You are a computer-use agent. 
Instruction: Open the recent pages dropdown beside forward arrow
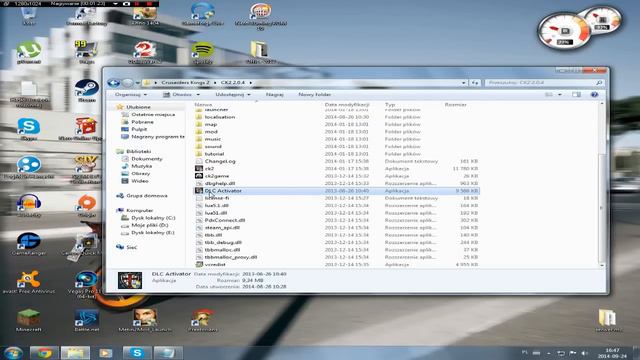tap(138, 83)
